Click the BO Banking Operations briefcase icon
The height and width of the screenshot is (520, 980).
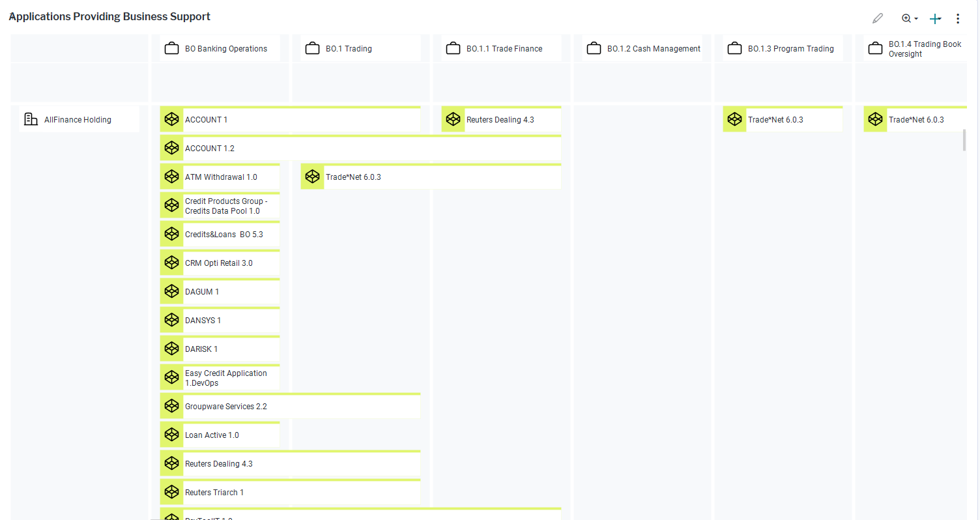[171, 49]
